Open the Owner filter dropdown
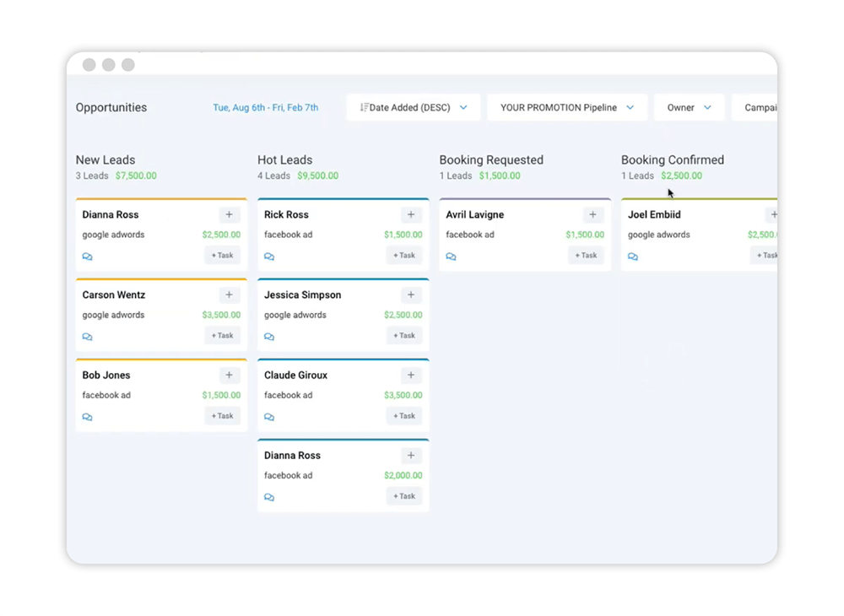Viewport: 844px width, 616px height. (689, 108)
